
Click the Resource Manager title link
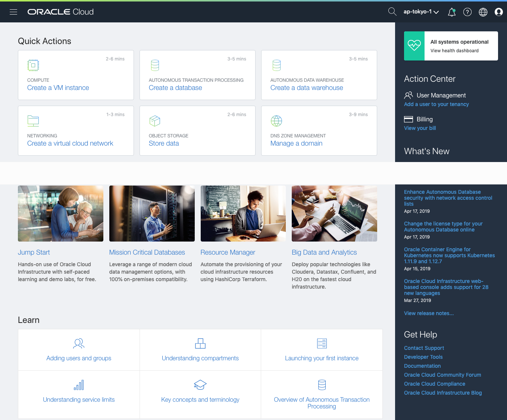pyautogui.click(x=228, y=252)
